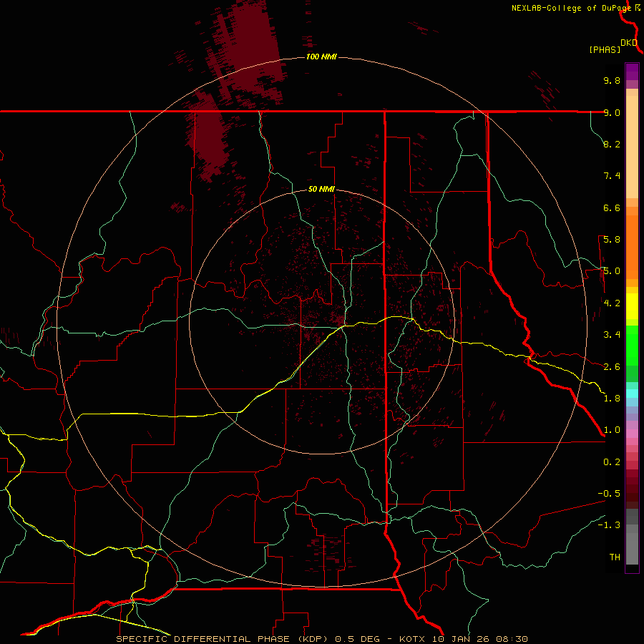
Task: Click the 50 NMI range ring label
Action: click(321, 189)
